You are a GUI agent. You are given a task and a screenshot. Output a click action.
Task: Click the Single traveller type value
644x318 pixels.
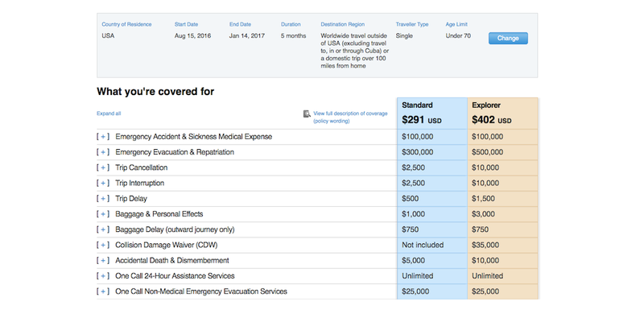(404, 35)
